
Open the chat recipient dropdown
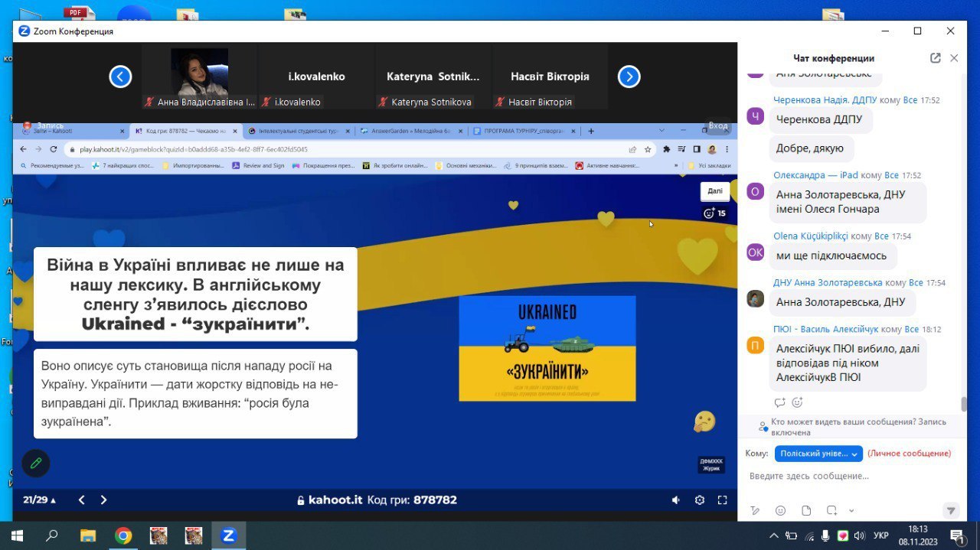click(818, 454)
